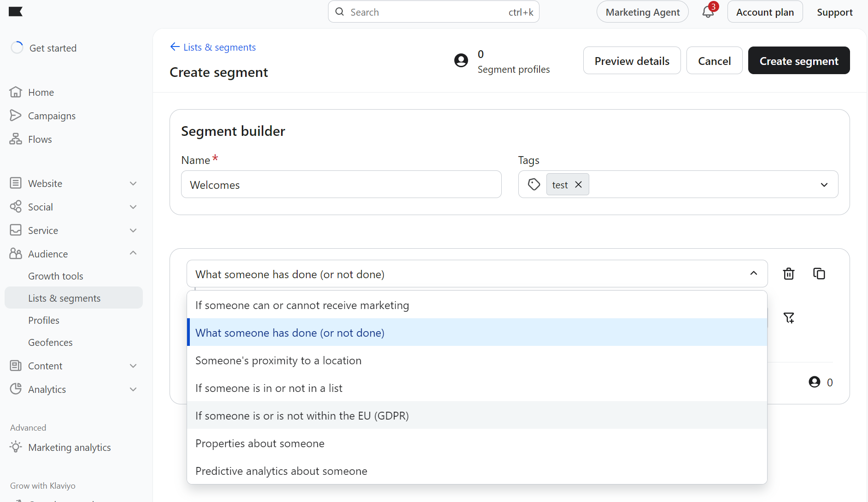Viewport: 868px width, 502px height.
Task: Click the Marketing analytics lightbulb icon
Action: [x=16, y=447]
